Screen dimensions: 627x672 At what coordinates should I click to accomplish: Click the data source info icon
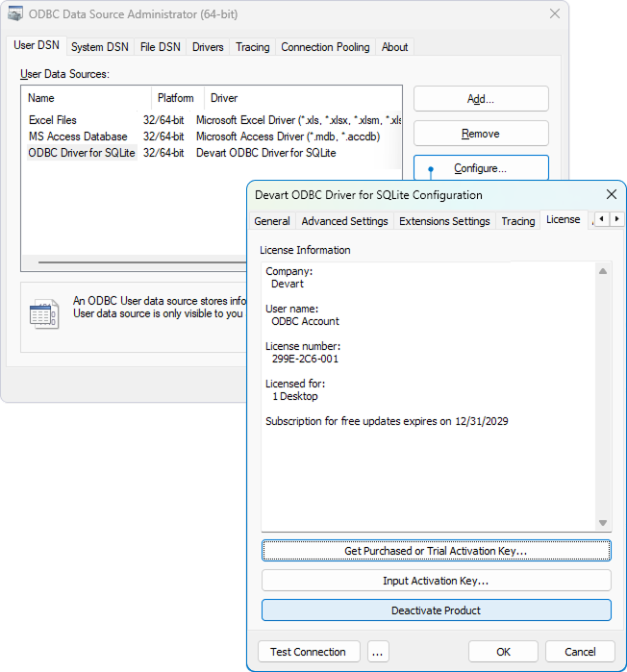pyautogui.click(x=43, y=313)
